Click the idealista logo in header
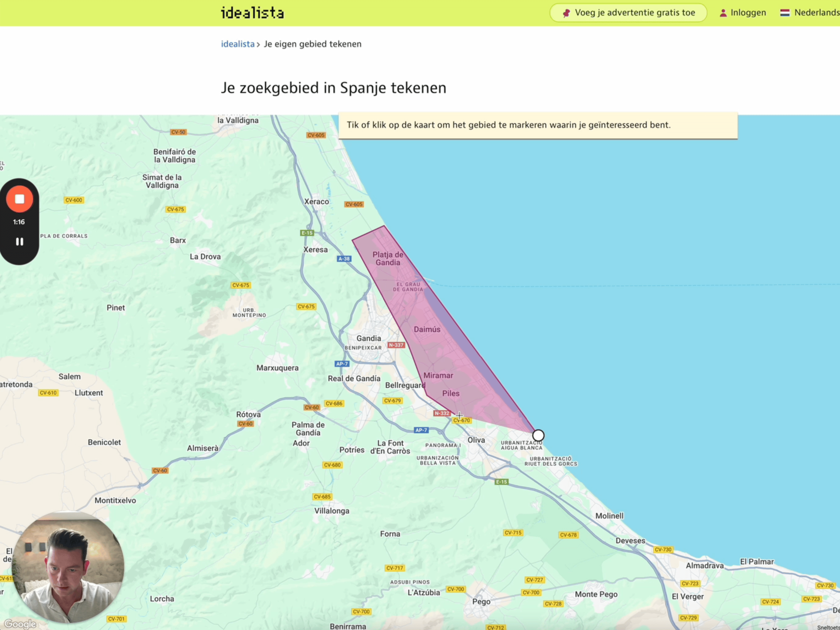This screenshot has width=840, height=630. [x=252, y=13]
